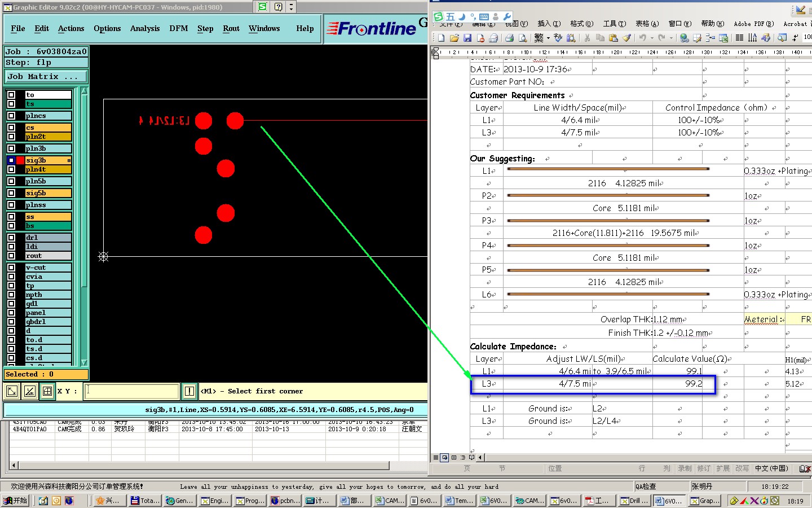Toggle the 'rout' layer checkbox
The width and height of the screenshot is (812, 508).
tap(11, 256)
